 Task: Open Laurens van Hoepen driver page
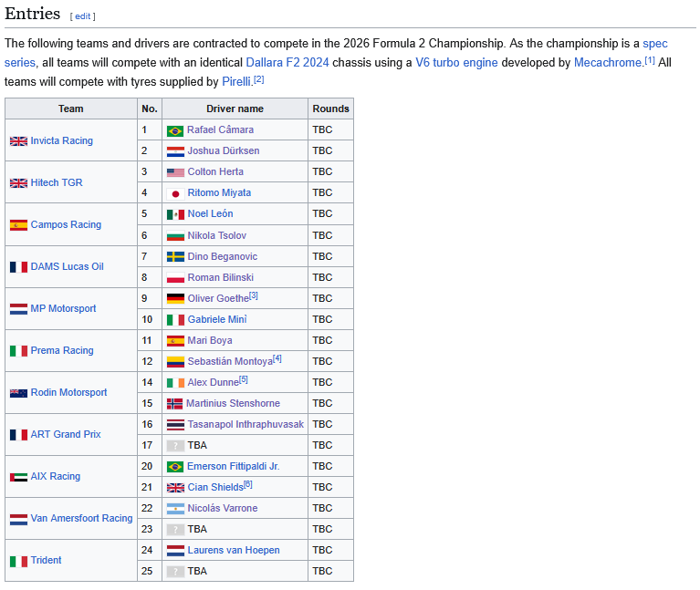pos(234,550)
